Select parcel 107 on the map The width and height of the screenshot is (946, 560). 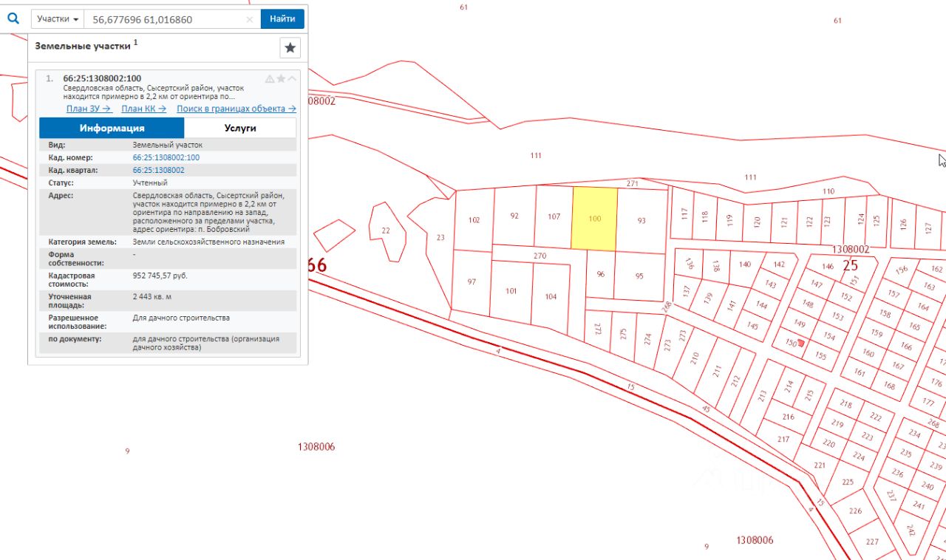click(x=554, y=216)
